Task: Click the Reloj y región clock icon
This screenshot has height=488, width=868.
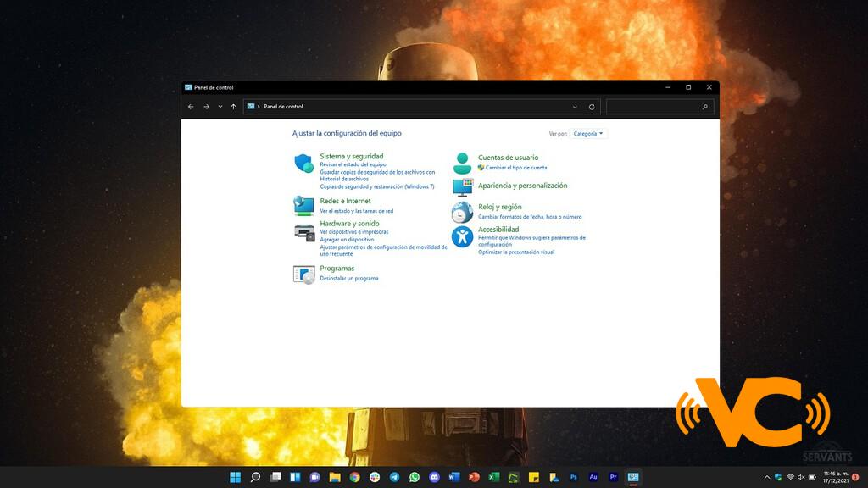Action: pyautogui.click(x=462, y=212)
